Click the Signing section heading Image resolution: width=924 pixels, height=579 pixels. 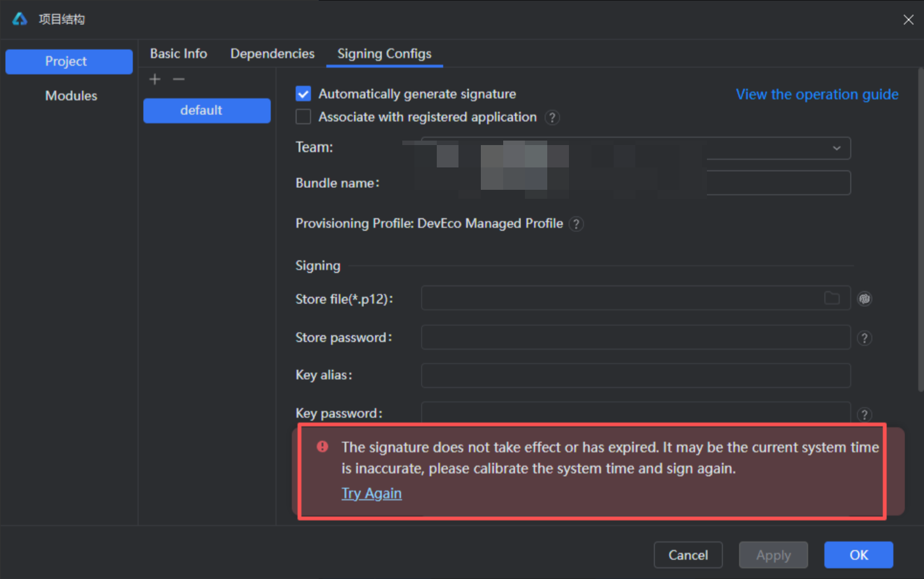click(318, 266)
